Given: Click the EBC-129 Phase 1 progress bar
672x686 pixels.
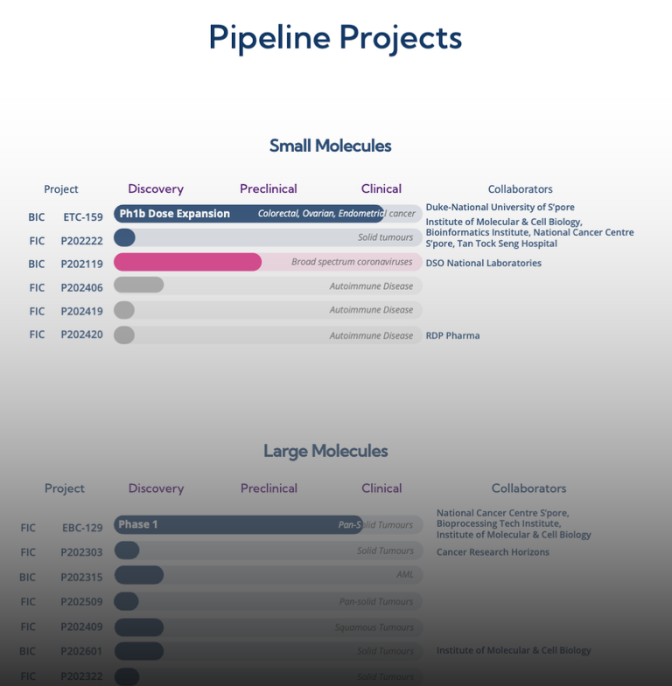Looking at the screenshot, I should (x=238, y=525).
